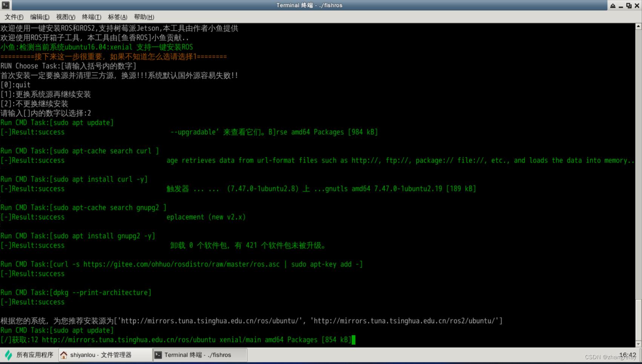
Task: Click the 'dpkg --print-architecture' command line
Action: coord(76,293)
